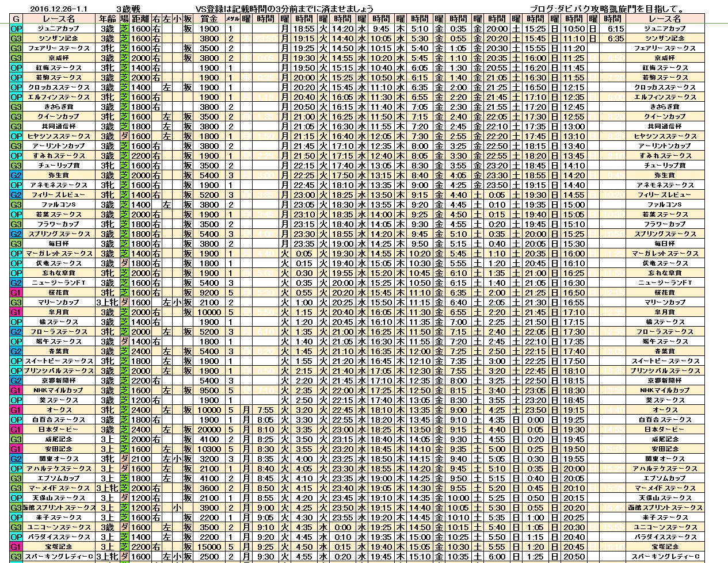Viewport: 728px width, 563px height.
Task: Select 京成杯 in the left race-name column
Action: tap(59, 58)
